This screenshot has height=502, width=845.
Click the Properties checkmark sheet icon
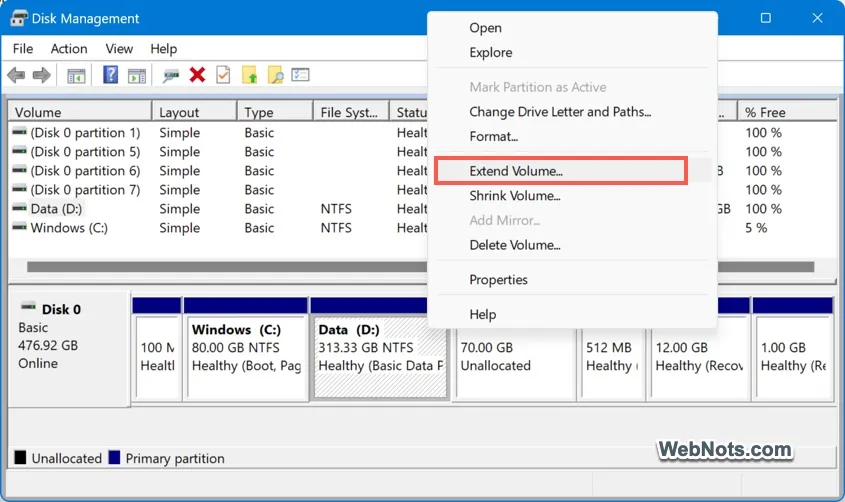coord(223,75)
